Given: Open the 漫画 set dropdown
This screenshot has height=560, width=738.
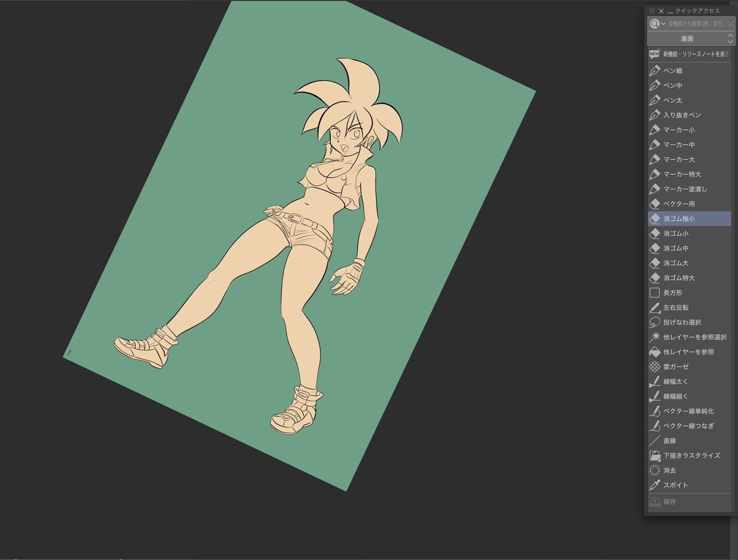Looking at the screenshot, I should (691, 39).
